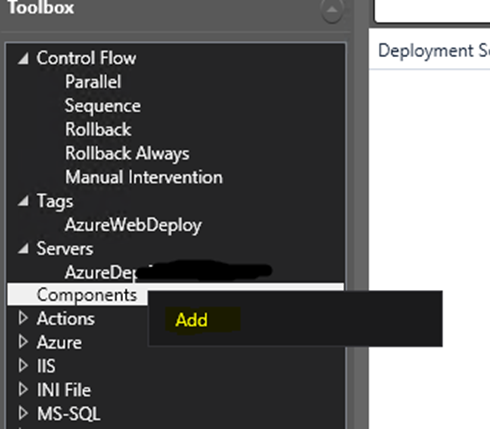Viewport: 490px width, 429px height.
Task: Collapse the Tags group
Action: (x=23, y=201)
